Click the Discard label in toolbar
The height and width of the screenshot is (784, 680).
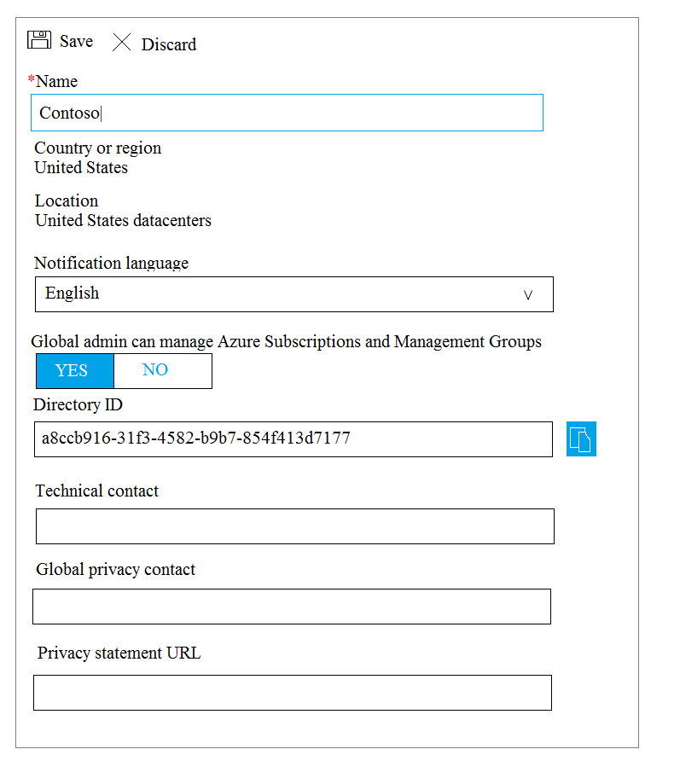pyautogui.click(x=169, y=44)
